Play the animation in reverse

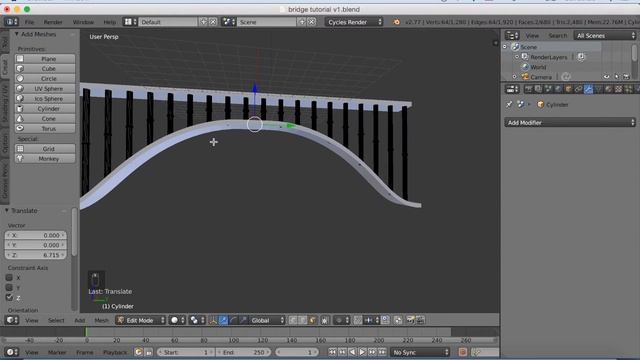point(352,352)
